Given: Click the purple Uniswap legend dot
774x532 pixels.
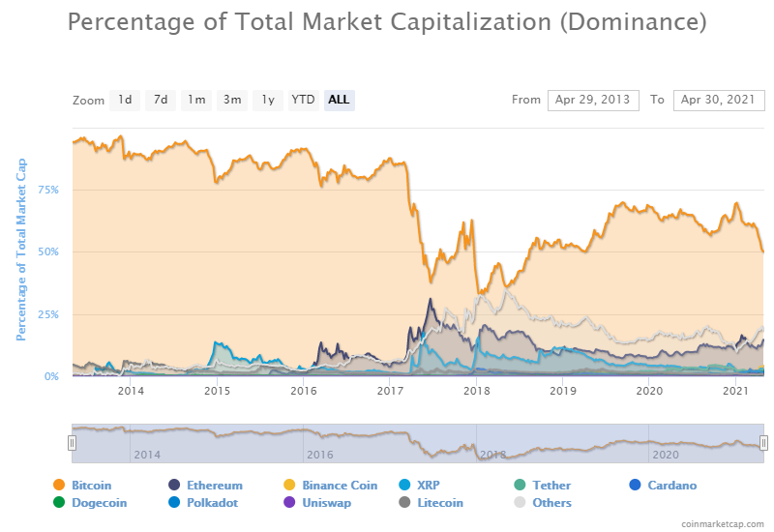Looking at the screenshot, I should 289,502.
